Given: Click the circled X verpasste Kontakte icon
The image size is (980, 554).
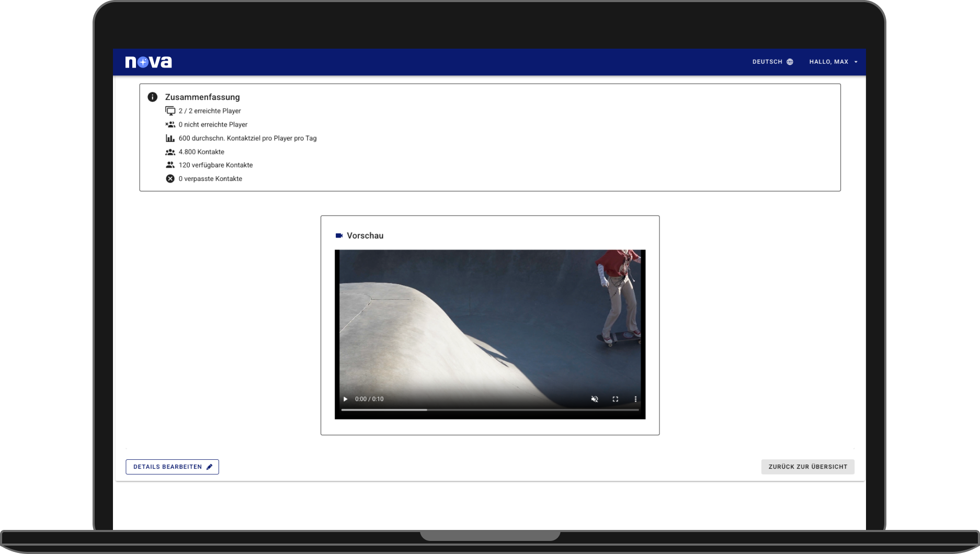Looking at the screenshot, I should (x=170, y=178).
